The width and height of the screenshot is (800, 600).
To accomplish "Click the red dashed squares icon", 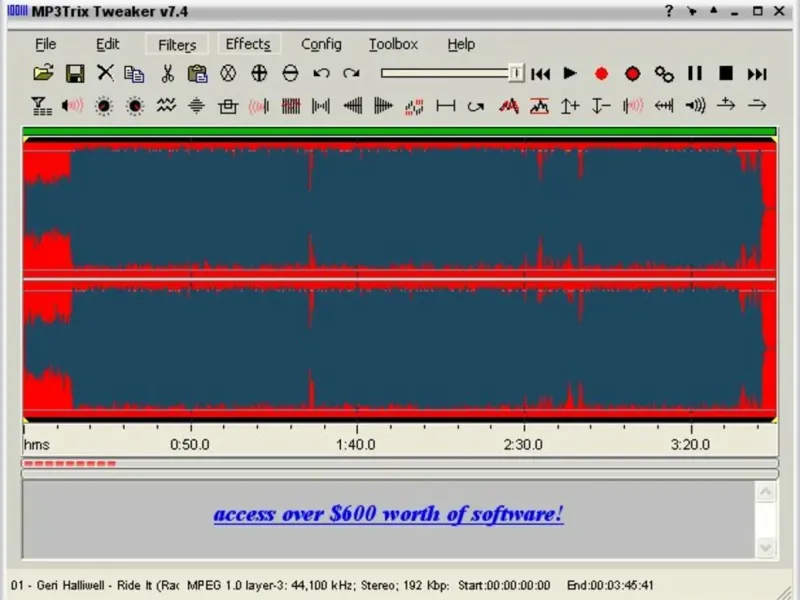I will [x=414, y=107].
